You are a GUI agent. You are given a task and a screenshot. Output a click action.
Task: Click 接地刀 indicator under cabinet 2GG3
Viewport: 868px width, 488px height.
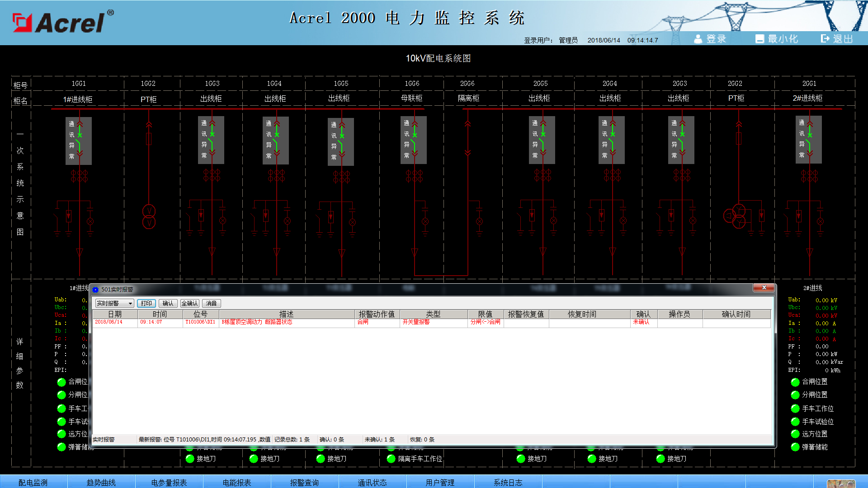(660, 459)
